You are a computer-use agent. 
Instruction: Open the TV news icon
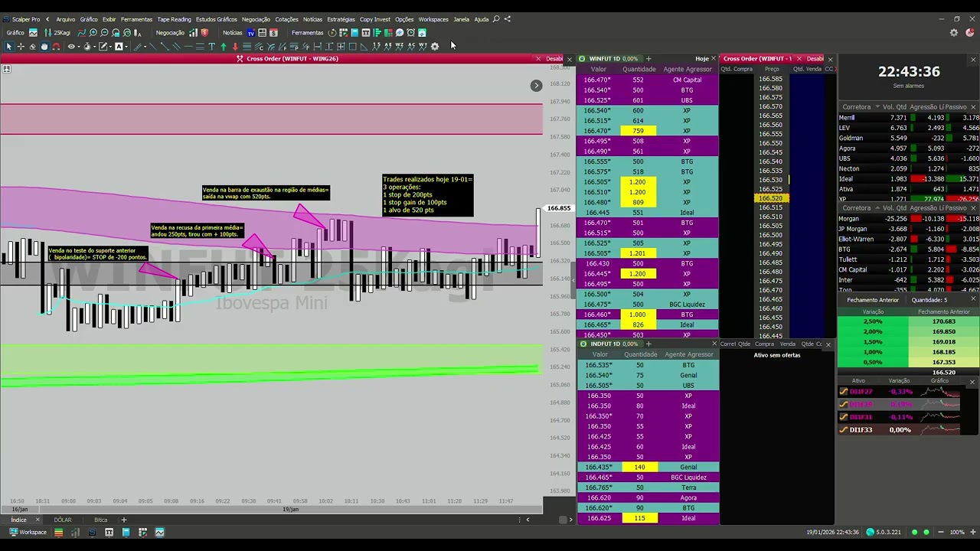click(250, 33)
